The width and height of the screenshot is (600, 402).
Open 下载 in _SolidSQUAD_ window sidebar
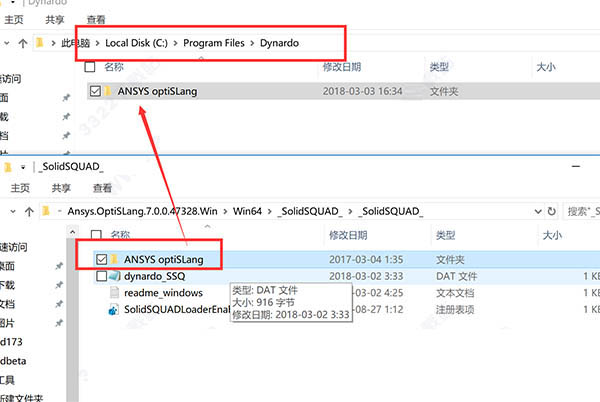(7, 285)
